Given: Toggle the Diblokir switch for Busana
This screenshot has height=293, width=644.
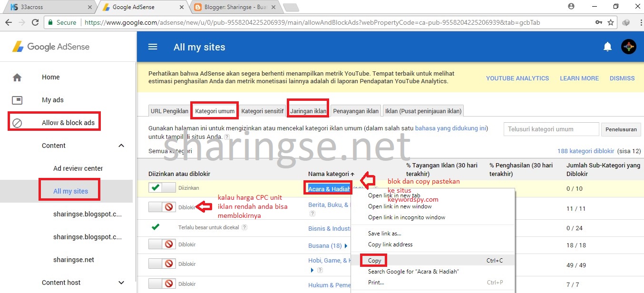Looking at the screenshot, I should click(162, 244).
